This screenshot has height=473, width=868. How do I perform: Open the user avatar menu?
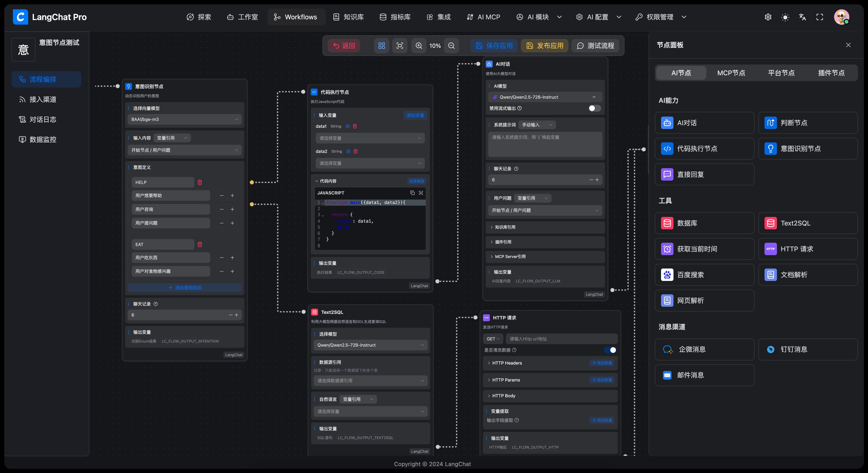pyautogui.click(x=842, y=17)
